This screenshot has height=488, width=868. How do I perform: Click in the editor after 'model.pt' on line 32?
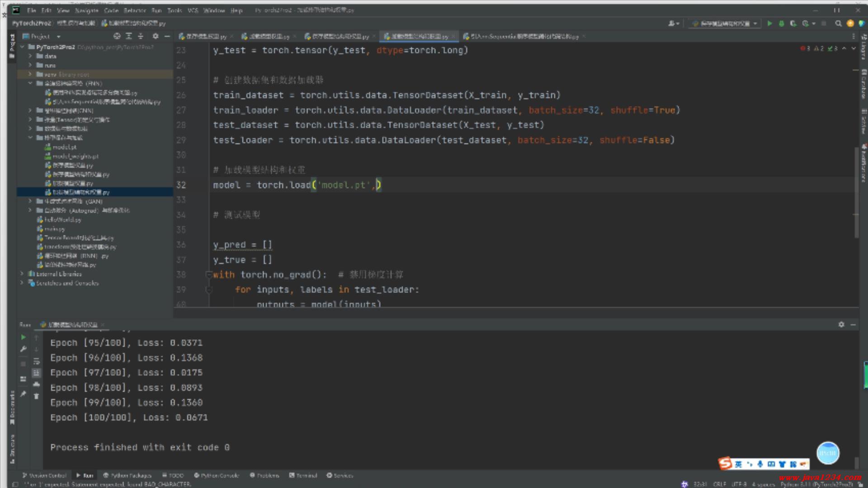point(371,185)
